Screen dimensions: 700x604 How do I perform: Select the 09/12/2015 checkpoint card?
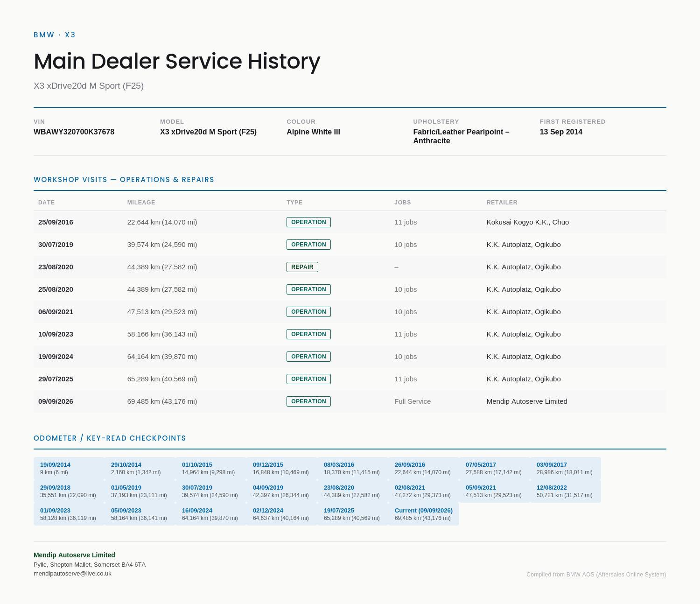(282, 469)
